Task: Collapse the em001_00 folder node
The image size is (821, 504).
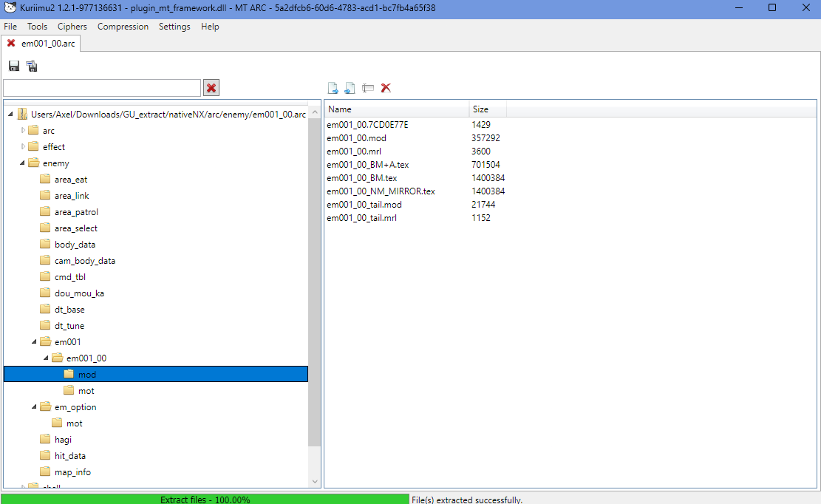Action: tap(47, 358)
